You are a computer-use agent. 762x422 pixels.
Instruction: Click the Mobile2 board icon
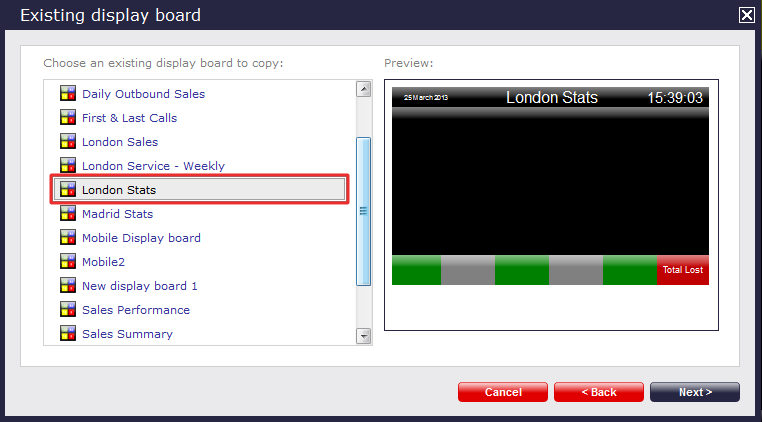click(x=68, y=262)
